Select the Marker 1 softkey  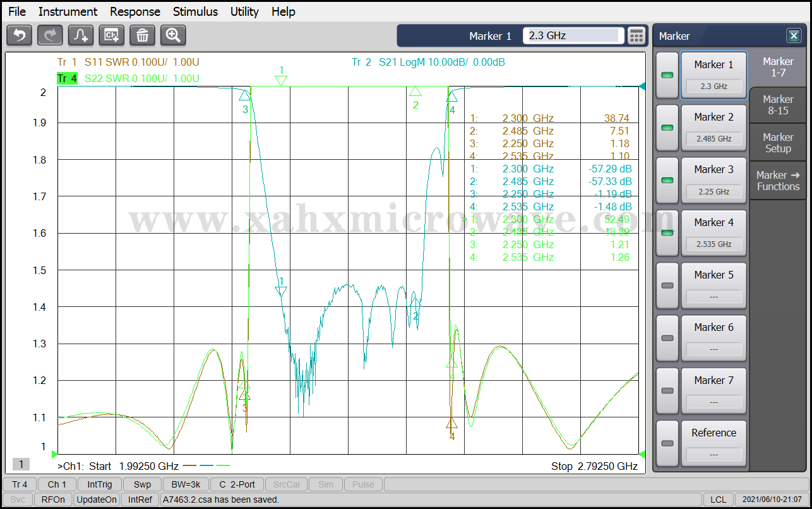tap(713, 75)
